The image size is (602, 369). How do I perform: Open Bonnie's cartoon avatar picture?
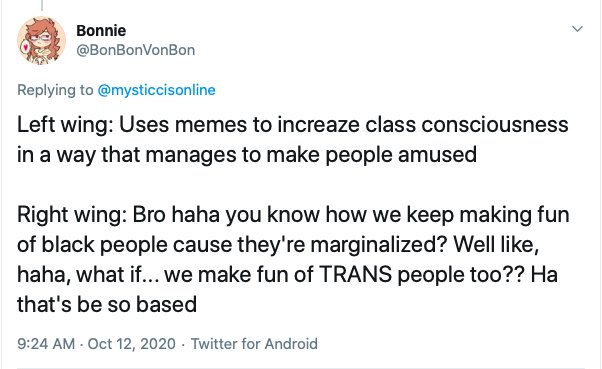(x=41, y=41)
